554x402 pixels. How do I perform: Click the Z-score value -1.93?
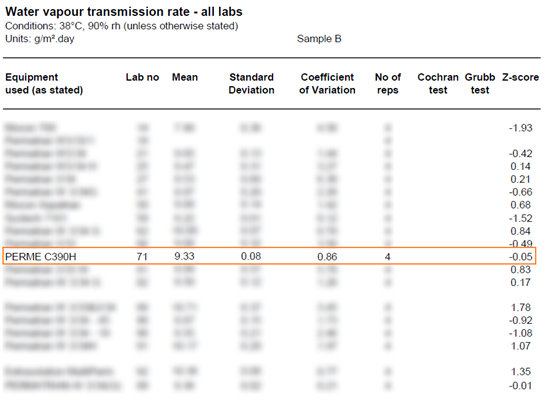click(x=520, y=128)
